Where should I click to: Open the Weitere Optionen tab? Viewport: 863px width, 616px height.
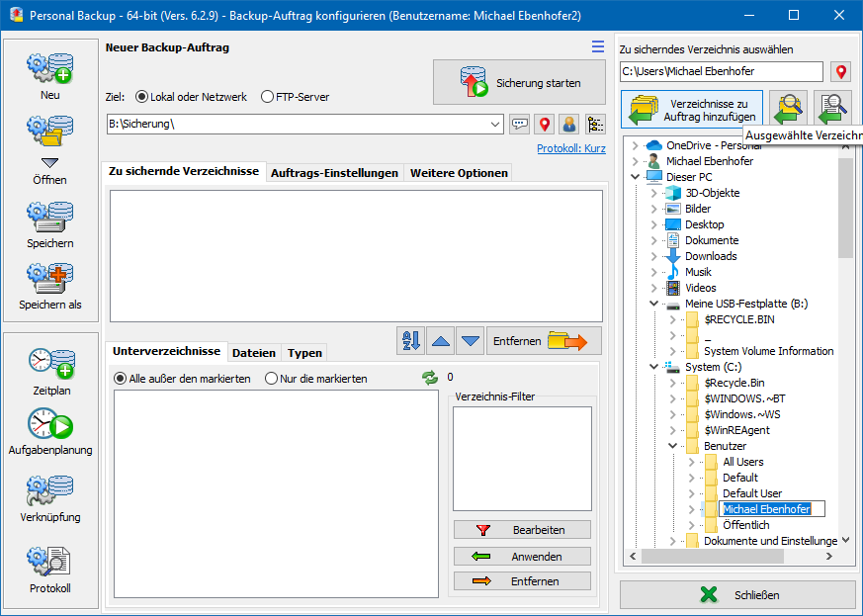point(459,173)
